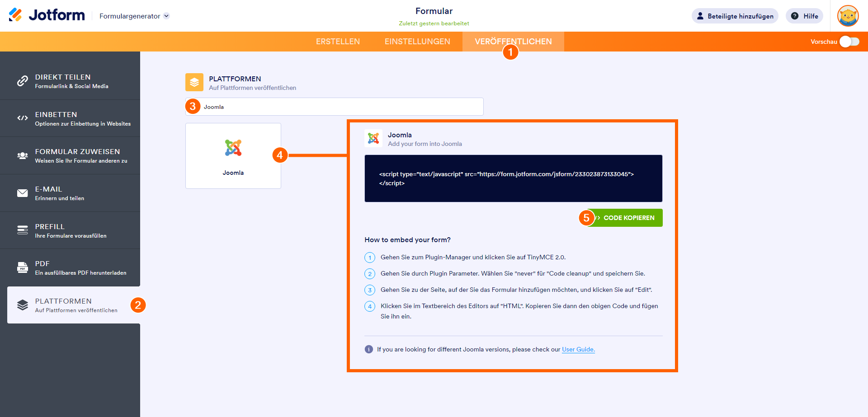Click 'Add your form into Joomla' subtitle
This screenshot has height=417, width=868.
[425, 144]
